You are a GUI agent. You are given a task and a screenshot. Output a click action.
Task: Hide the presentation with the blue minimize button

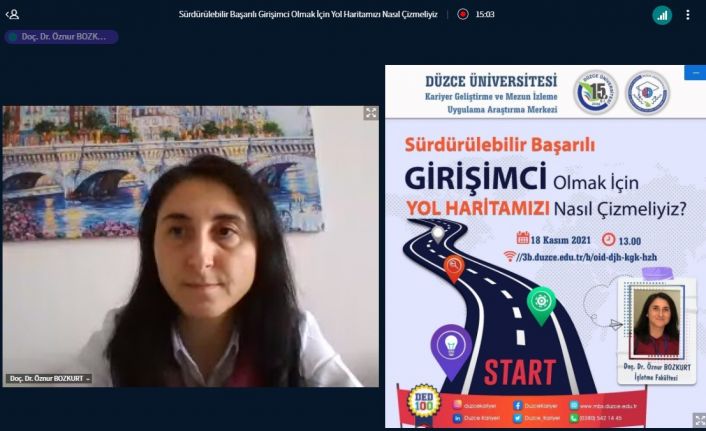(x=695, y=73)
